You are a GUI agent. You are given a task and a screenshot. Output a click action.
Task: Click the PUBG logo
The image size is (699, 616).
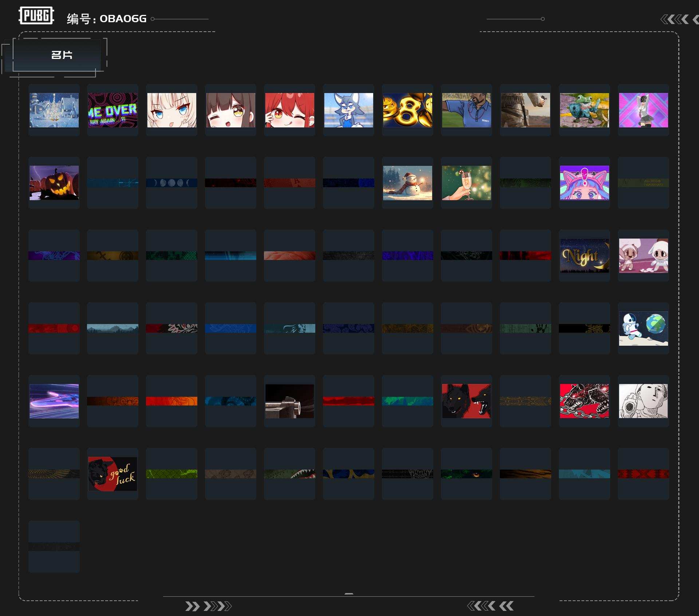point(36,16)
